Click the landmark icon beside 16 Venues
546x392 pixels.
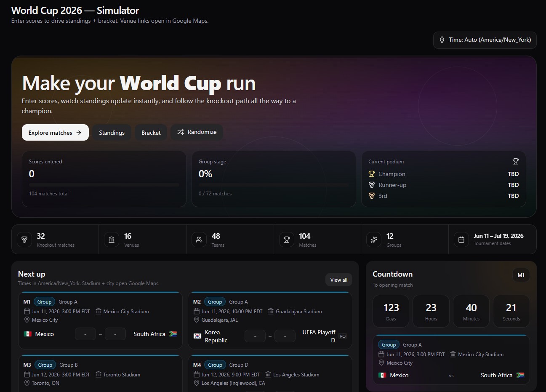112,240
